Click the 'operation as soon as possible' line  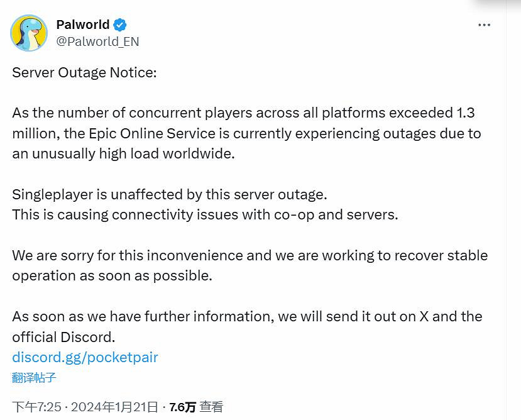point(112,275)
